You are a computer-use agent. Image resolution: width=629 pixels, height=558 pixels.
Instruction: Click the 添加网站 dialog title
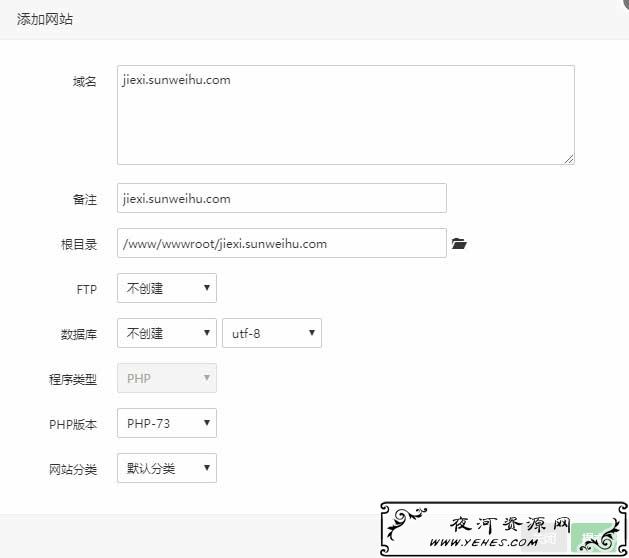pos(45,19)
